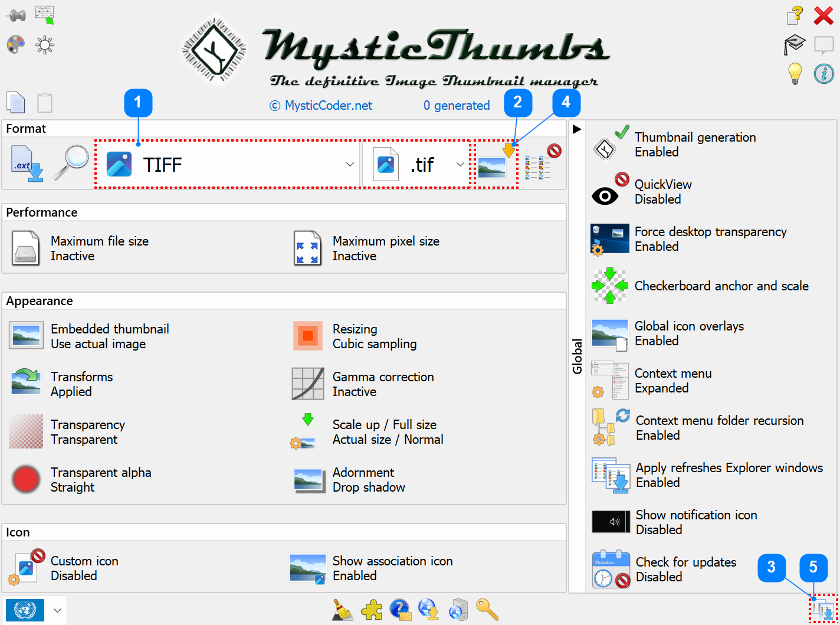Toggle QuickView Disabled setting
This screenshot has height=625, width=840.
pyautogui.click(x=642, y=192)
